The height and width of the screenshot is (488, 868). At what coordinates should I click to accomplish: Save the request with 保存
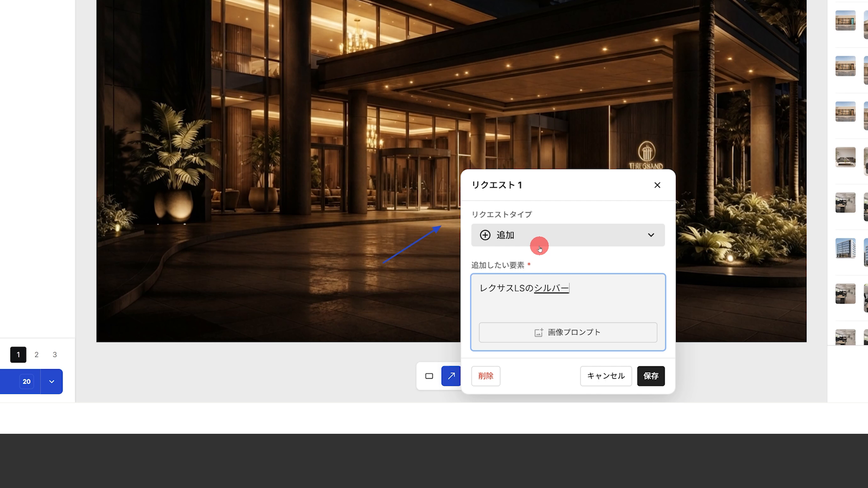650,376
